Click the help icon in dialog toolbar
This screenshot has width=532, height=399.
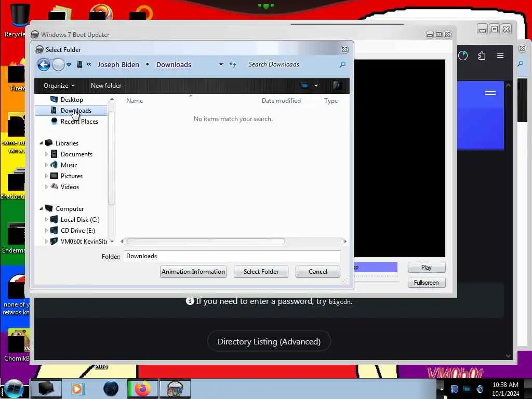pyautogui.click(x=337, y=86)
